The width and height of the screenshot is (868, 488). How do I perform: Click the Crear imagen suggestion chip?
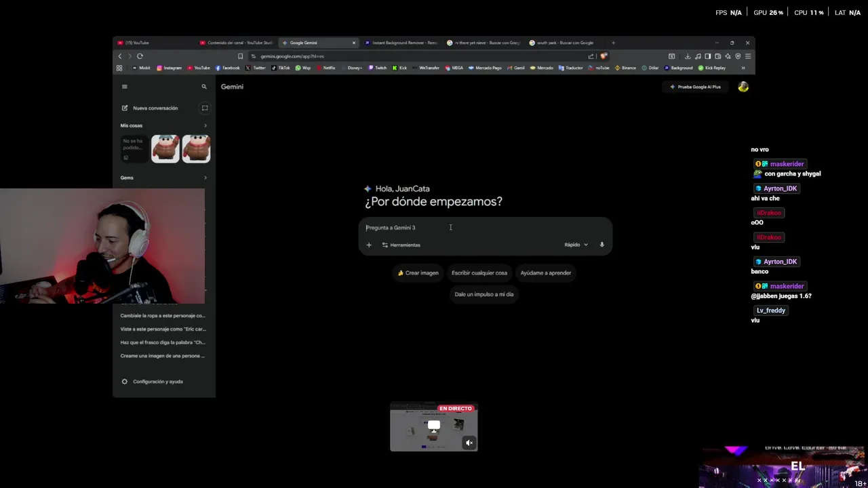pos(418,273)
